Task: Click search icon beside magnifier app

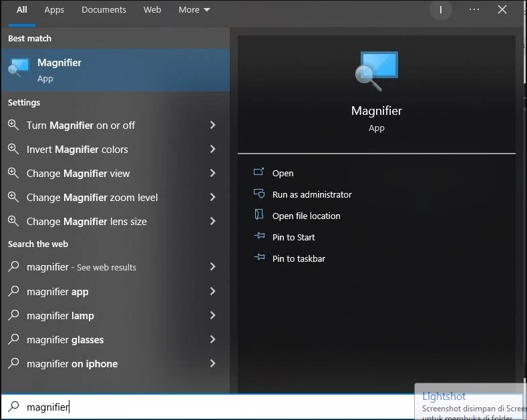Action: tap(13, 290)
